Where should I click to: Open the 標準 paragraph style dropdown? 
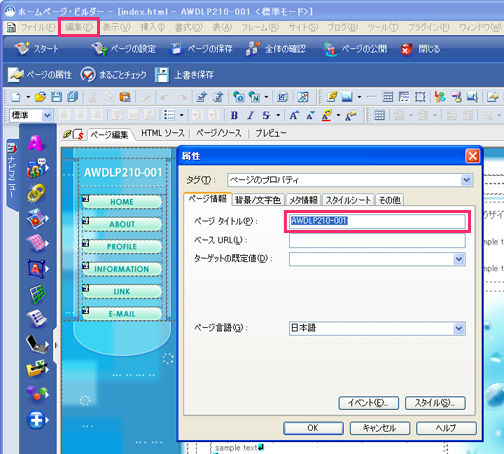tap(47, 115)
